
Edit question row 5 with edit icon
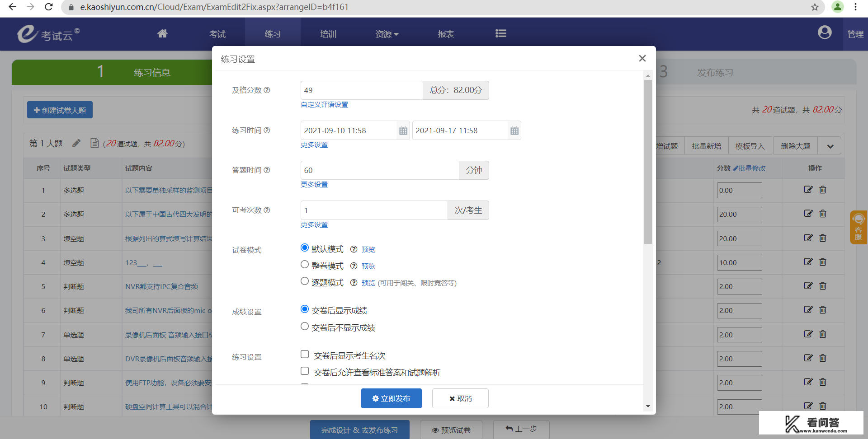(808, 286)
